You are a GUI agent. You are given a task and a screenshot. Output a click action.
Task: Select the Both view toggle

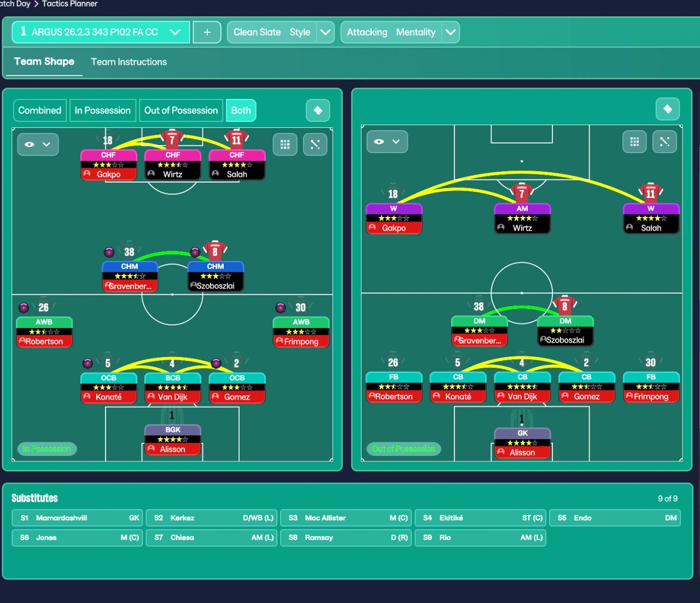click(x=241, y=110)
